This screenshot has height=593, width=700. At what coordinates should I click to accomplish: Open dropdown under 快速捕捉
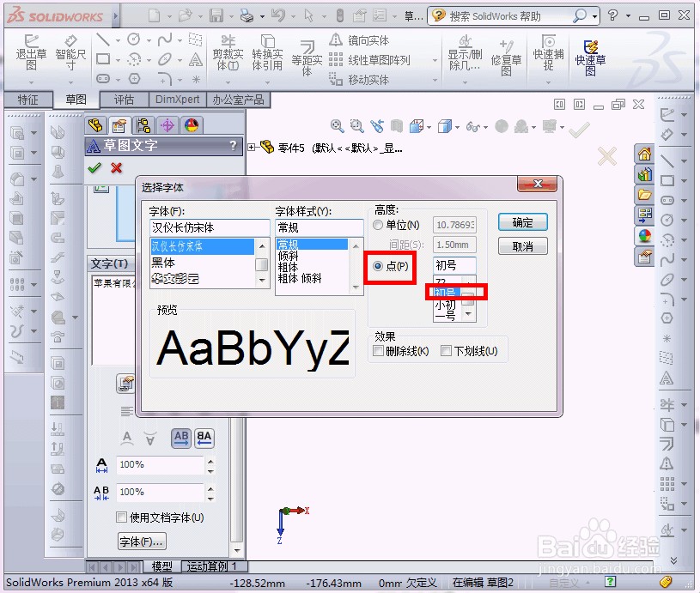point(548,82)
